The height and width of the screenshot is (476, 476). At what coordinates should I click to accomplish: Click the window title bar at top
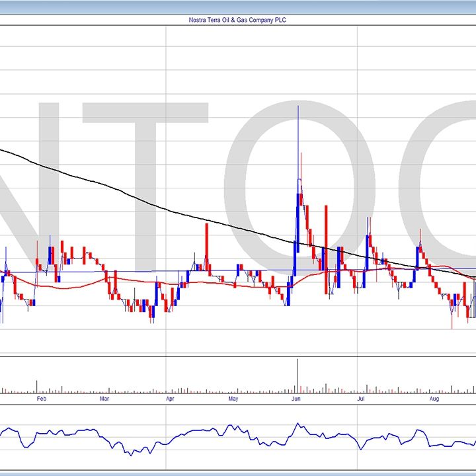pyautogui.click(x=237, y=5)
